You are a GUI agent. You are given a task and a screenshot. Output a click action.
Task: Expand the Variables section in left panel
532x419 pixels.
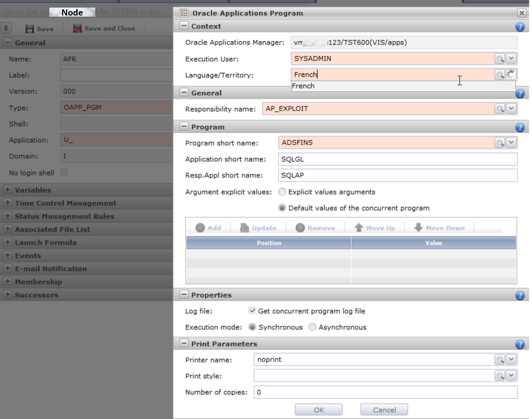coord(8,190)
